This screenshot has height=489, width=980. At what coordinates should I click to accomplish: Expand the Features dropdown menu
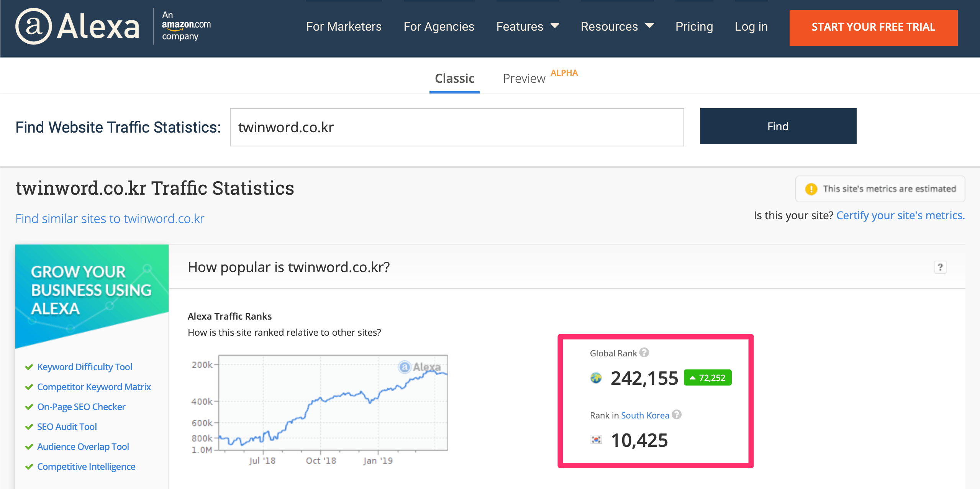pyautogui.click(x=528, y=26)
